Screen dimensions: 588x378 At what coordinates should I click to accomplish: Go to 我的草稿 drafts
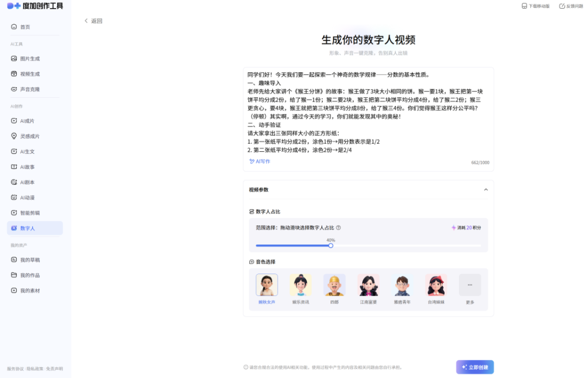pos(26,259)
